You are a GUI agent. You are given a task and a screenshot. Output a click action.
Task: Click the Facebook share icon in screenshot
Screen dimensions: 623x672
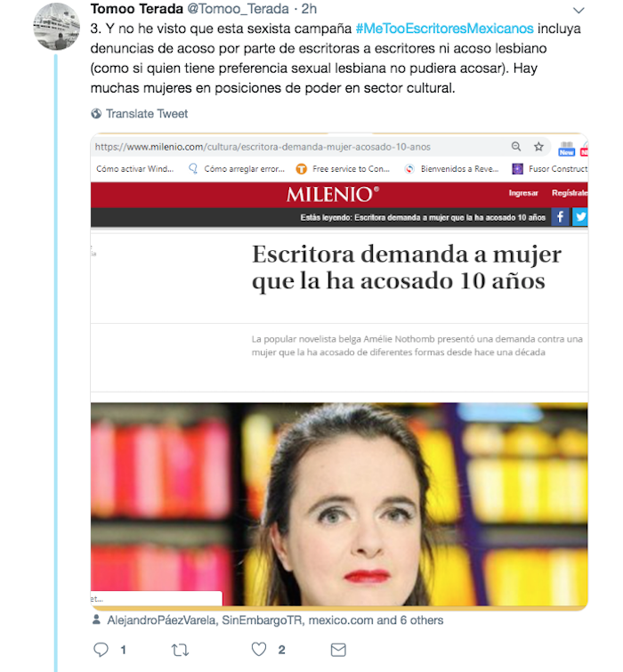[x=560, y=217]
